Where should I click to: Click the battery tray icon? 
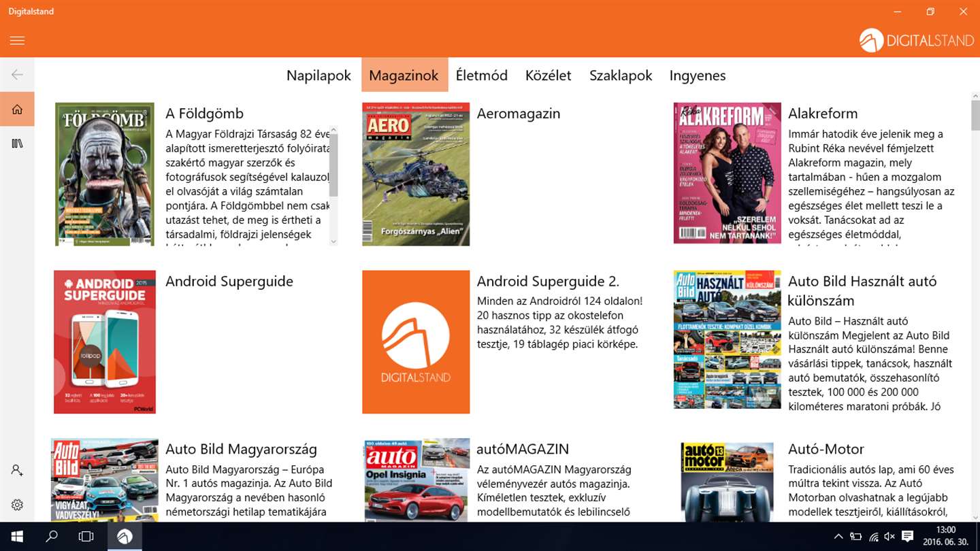(x=856, y=537)
